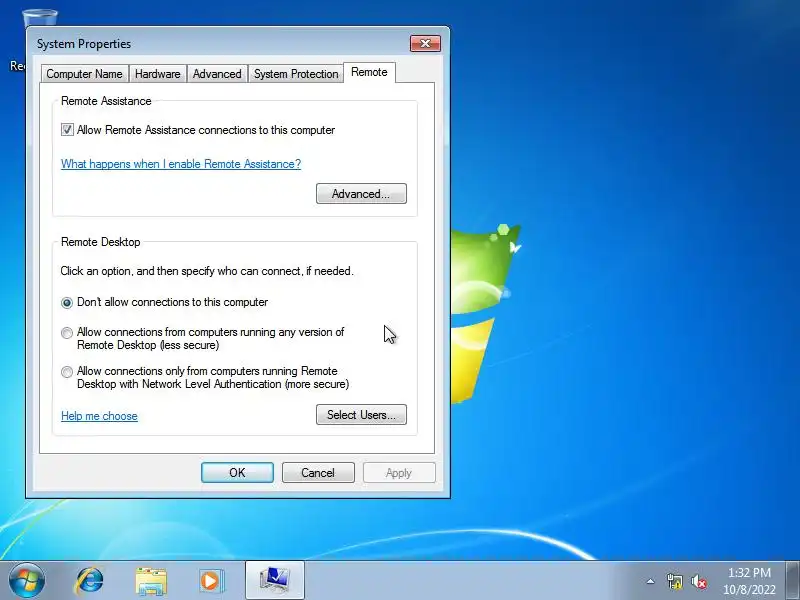The height and width of the screenshot is (600, 800).
Task: Open Windows Explorer folder icon in taskbar
Action: [x=151, y=581]
